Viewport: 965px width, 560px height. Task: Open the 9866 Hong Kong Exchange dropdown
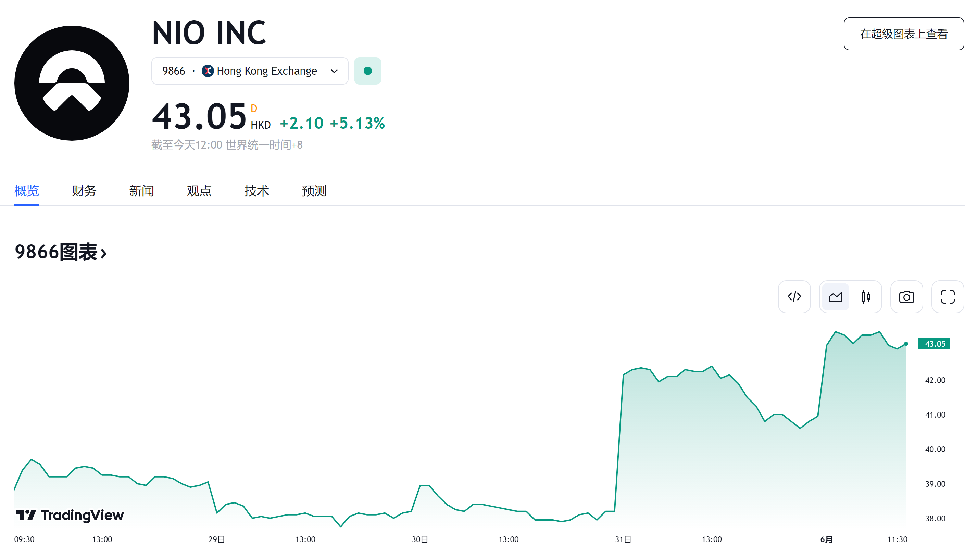click(249, 71)
